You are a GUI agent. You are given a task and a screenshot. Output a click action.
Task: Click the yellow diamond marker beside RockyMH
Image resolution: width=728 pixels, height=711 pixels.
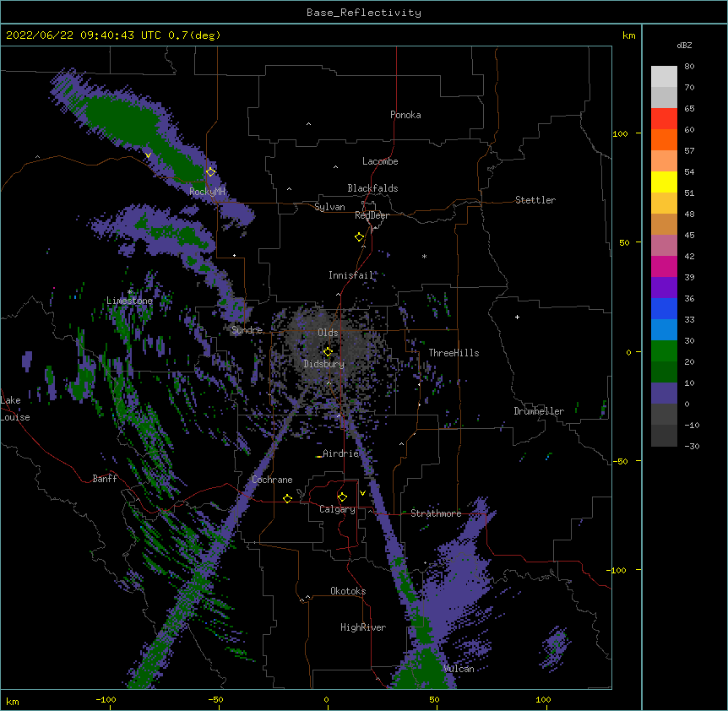[x=211, y=172]
